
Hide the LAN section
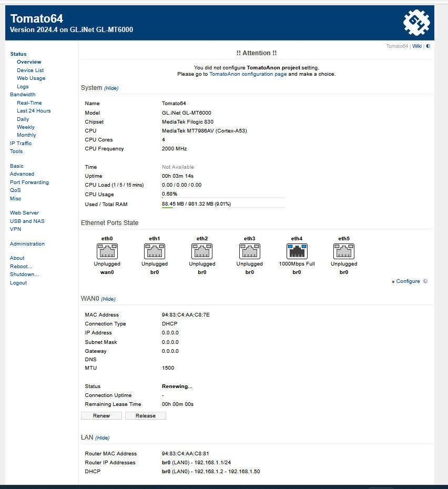tap(103, 438)
